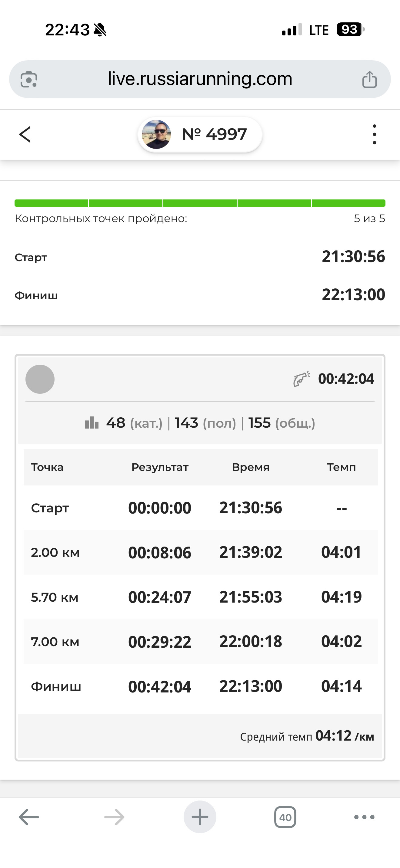Tap the browser forward arrow in bottom bar

114,817
